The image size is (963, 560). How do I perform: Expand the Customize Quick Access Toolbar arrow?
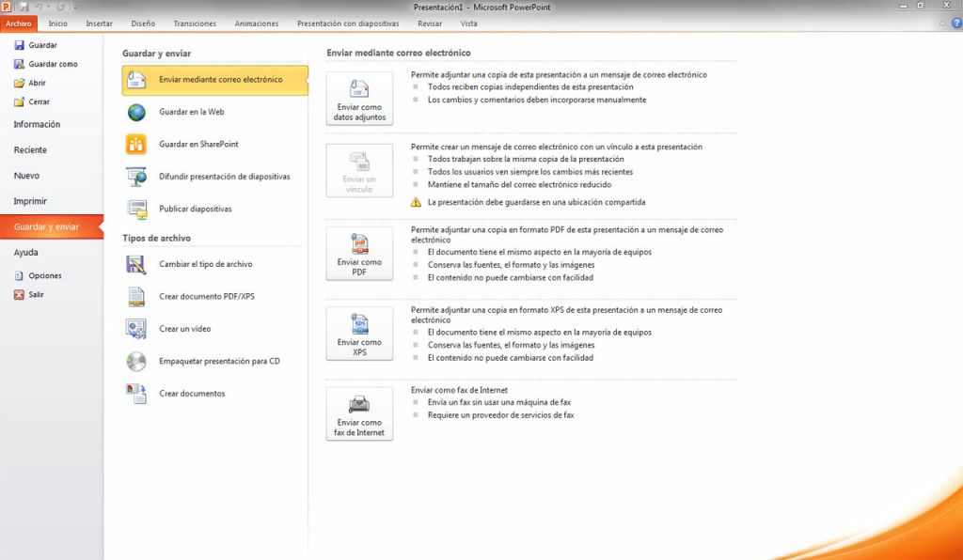click(x=75, y=8)
